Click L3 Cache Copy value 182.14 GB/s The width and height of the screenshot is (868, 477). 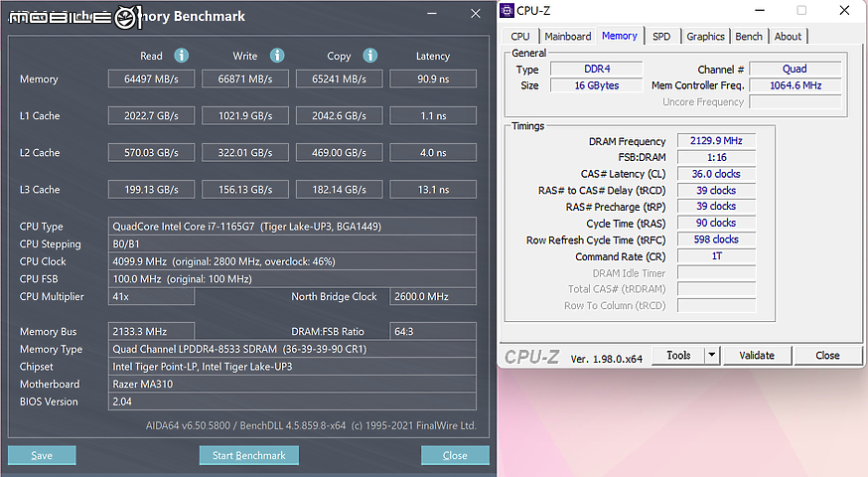point(339,190)
